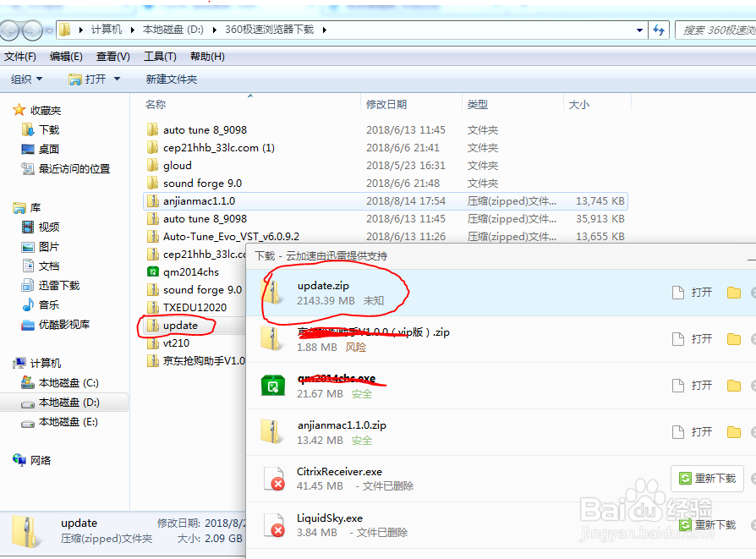Click the 视频 library film icon
Screen dimensions: 756x559
pos(28,227)
